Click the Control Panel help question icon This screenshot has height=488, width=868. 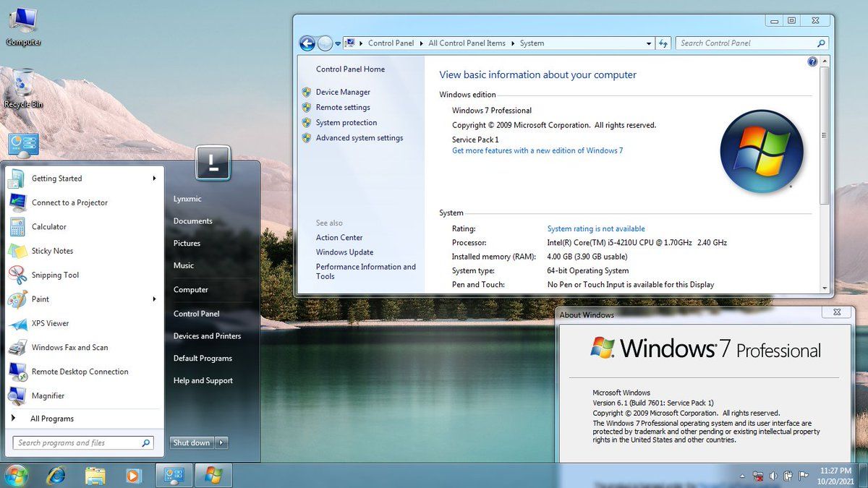(812, 62)
